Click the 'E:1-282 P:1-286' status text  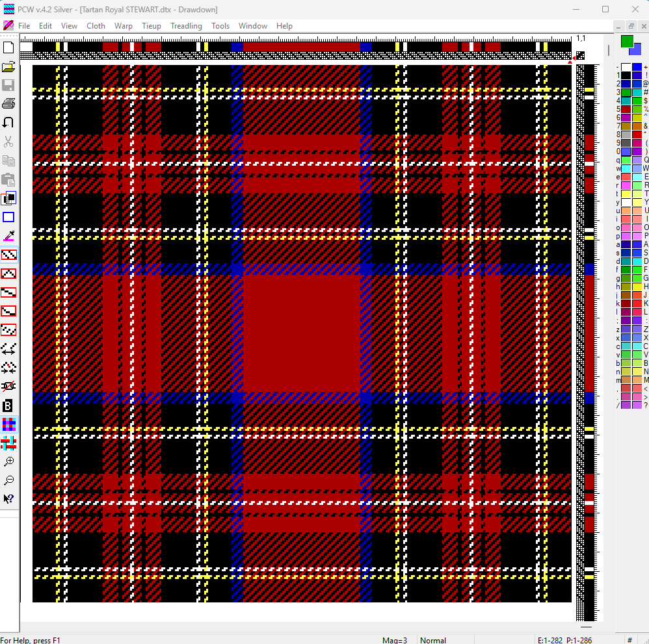[564, 640]
